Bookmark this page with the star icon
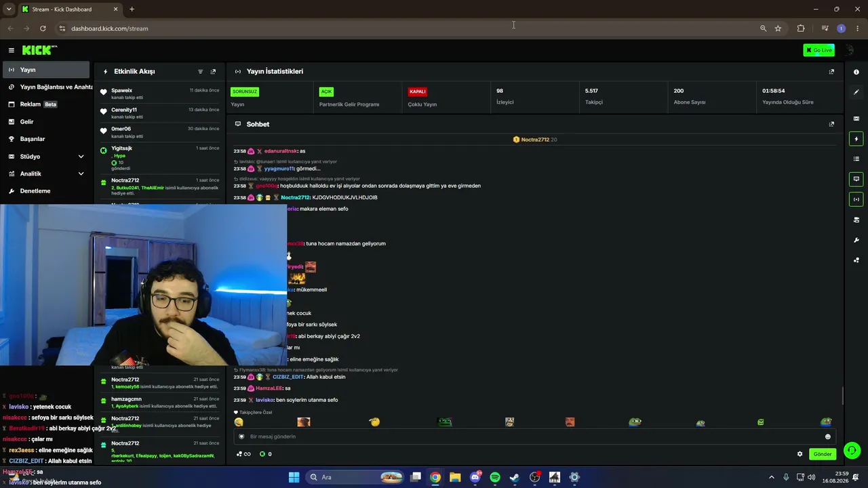868x488 pixels. click(x=778, y=28)
